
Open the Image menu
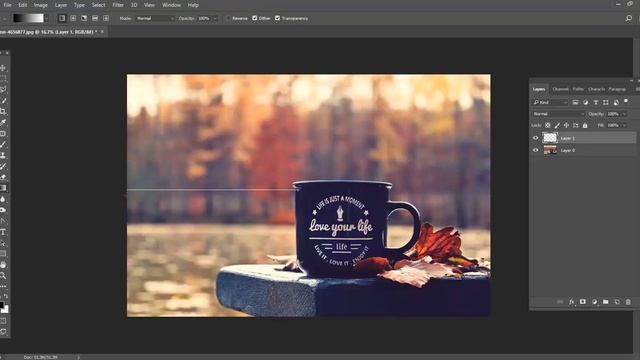coord(41,5)
